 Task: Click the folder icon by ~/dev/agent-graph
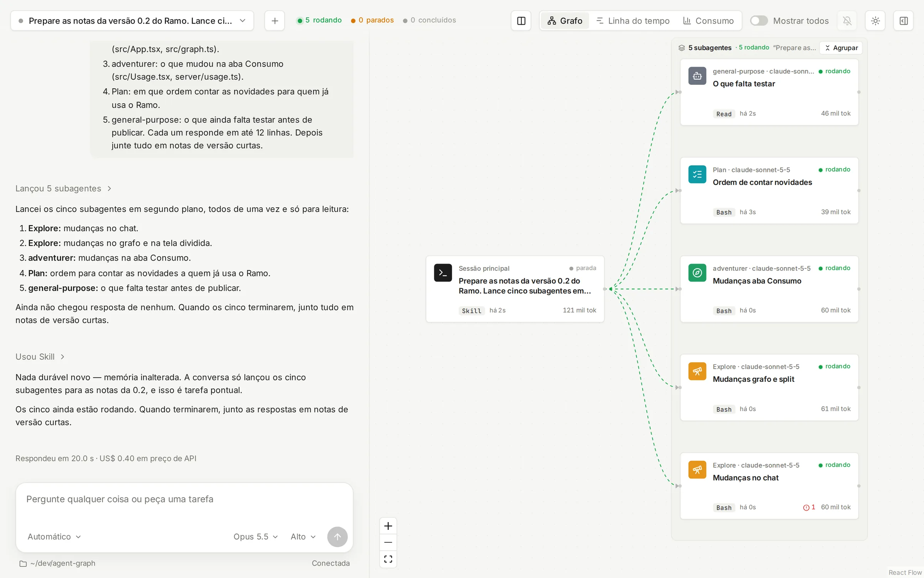tap(23, 564)
